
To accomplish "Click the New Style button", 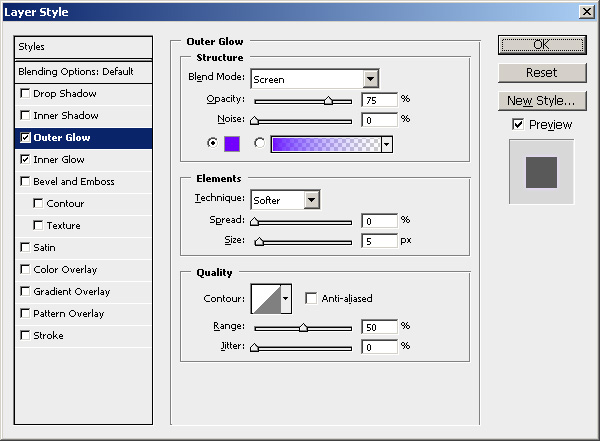I will click(542, 101).
